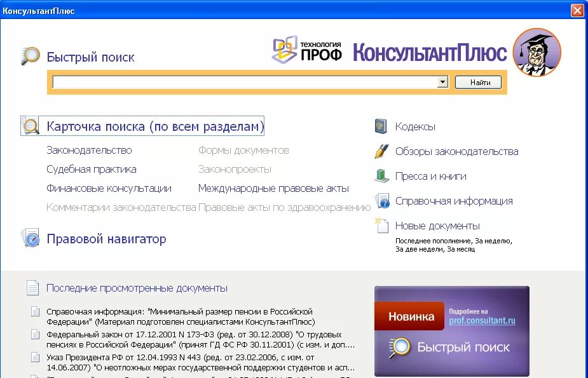Viewport: 588px width, 378px height.
Task: Click the Быстрый поиск magnifier icon
Action: coord(30,56)
